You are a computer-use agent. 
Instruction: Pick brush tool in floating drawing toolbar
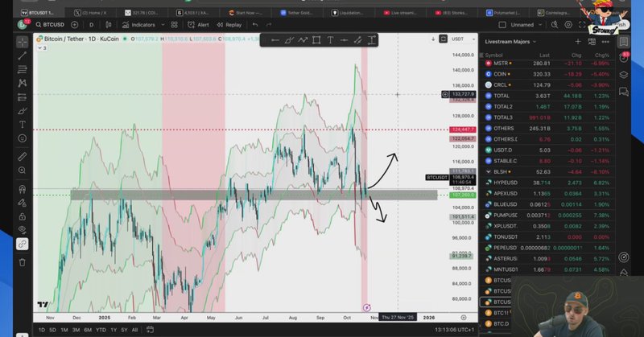point(289,40)
